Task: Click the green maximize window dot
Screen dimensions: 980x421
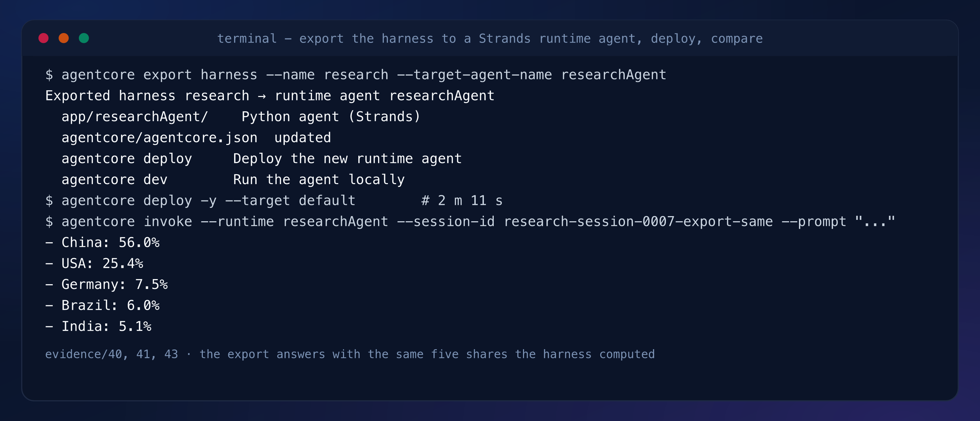Action: click(84, 38)
